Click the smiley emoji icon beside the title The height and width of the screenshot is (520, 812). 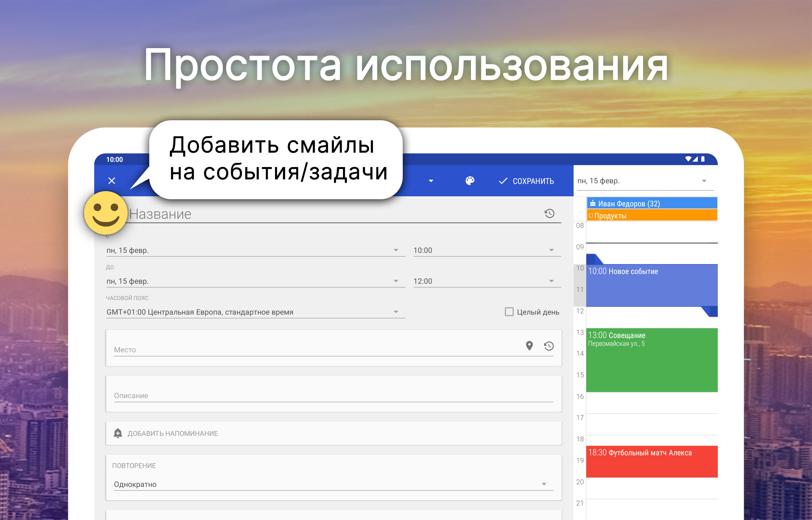coord(106,213)
